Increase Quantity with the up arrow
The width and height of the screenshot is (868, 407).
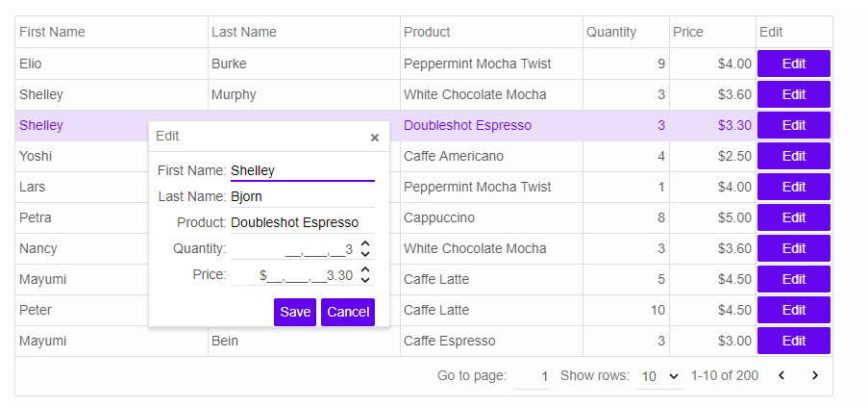click(x=365, y=243)
